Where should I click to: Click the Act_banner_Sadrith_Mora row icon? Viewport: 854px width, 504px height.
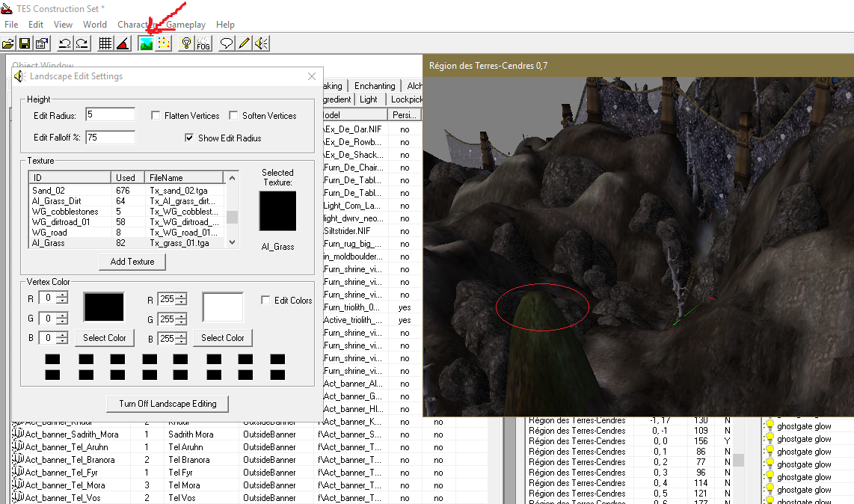click(x=18, y=434)
